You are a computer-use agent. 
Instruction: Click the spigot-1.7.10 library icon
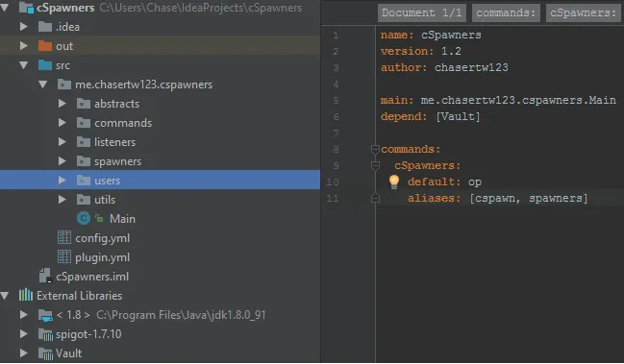tap(45, 334)
